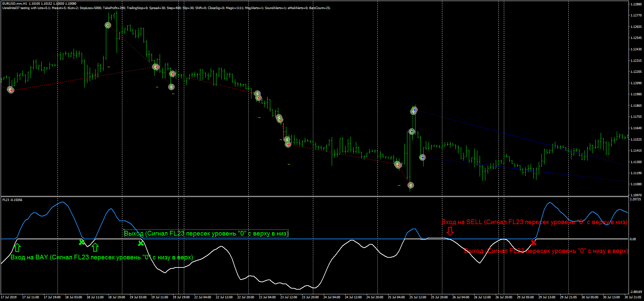Select the red X exit marker on the zero line
The image size is (644, 301).
pos(533,242)
